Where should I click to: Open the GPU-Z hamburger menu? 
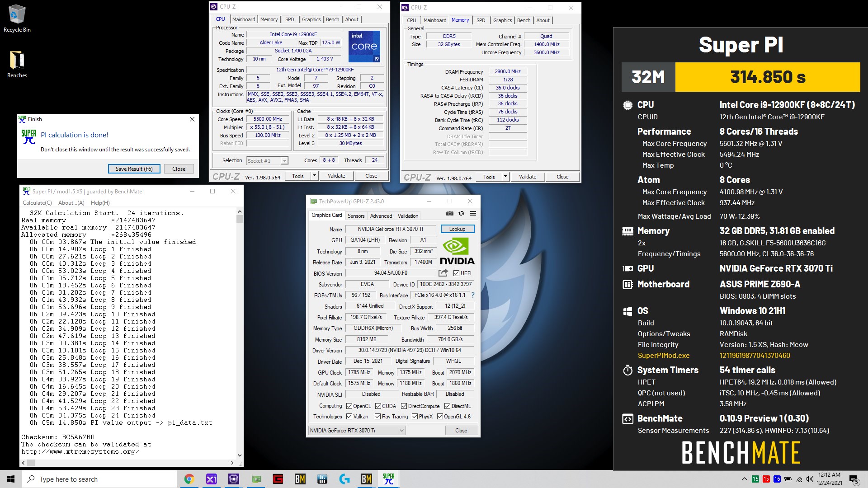473,213
